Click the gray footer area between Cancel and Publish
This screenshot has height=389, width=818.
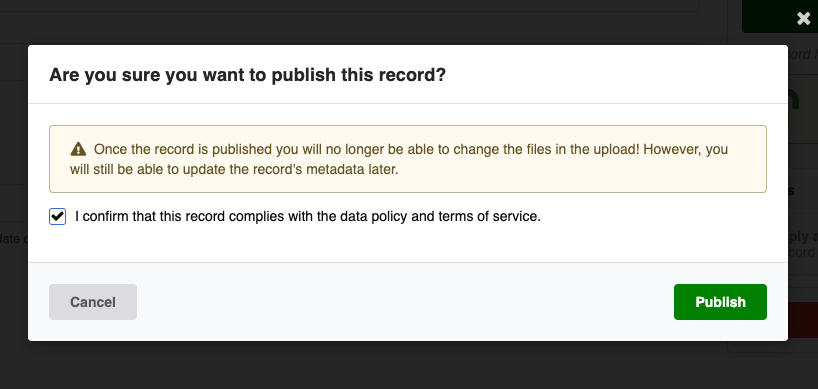405,302
